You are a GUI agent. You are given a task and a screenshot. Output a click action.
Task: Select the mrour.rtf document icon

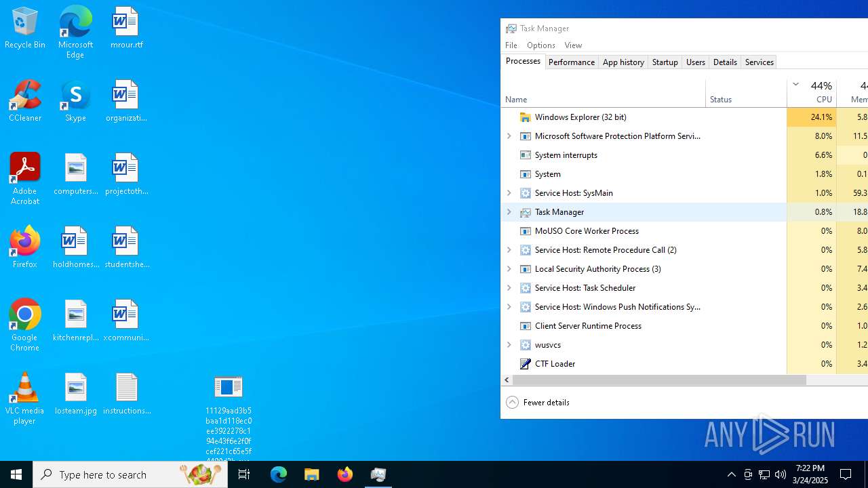[x=126, y=28]
